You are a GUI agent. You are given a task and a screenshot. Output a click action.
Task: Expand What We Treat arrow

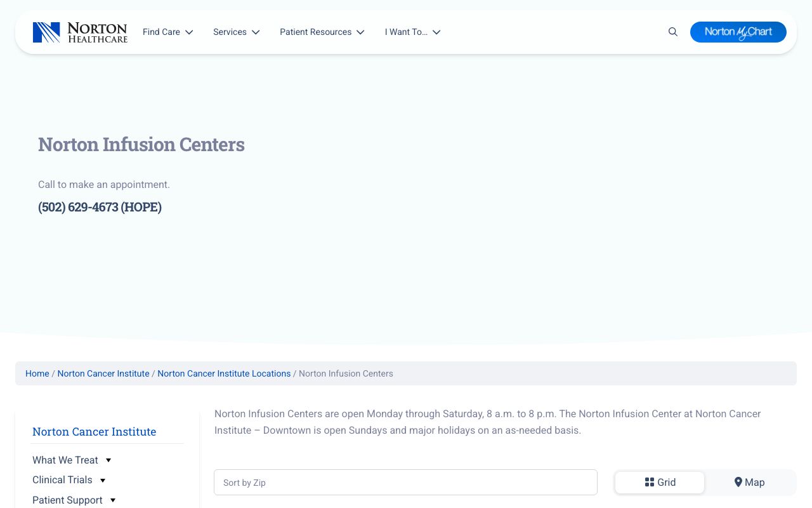[108, 460]
